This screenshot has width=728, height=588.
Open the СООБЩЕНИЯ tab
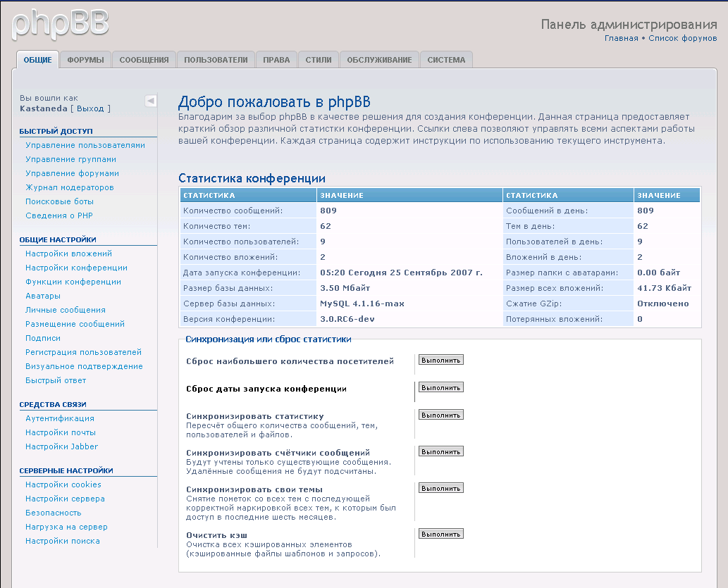pyautogui.click(x=144, y=60)
